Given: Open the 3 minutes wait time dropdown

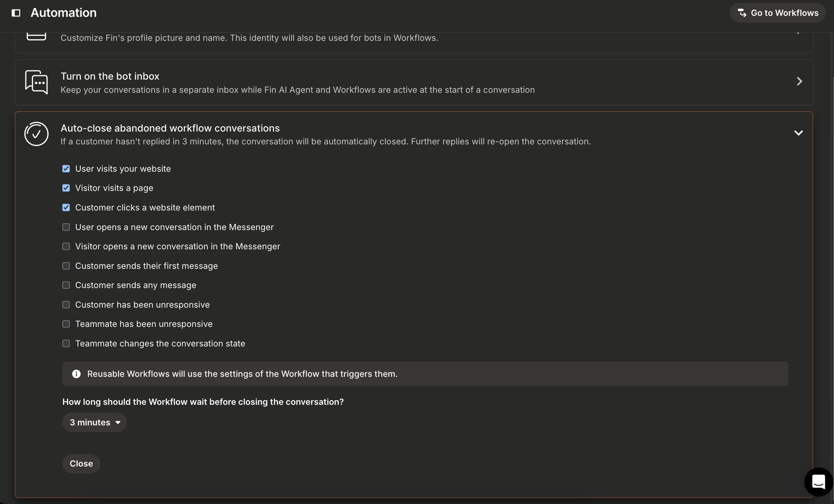Looking at the screenshot, I should 94,422.
